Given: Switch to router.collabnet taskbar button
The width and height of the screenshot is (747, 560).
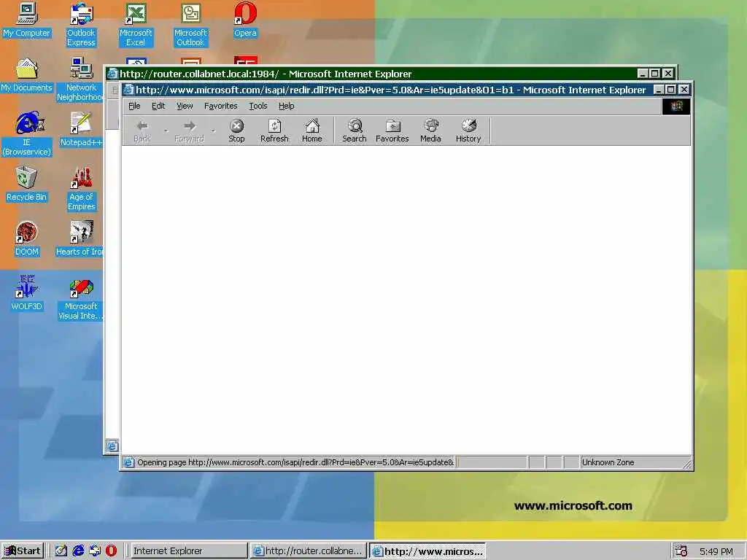Looking at the screenshot, I should [x=309, y=551].
